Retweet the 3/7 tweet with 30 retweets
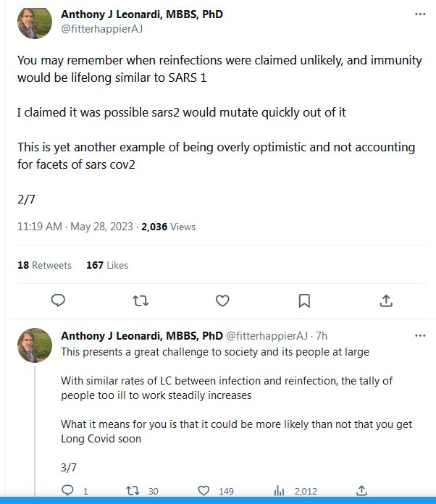436x504 pixels. click(133, 491)
